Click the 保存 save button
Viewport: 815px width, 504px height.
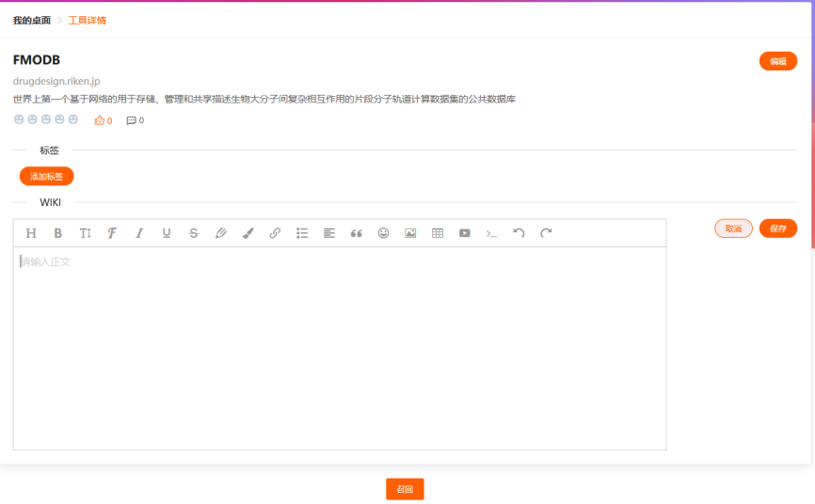click(778, 228)
